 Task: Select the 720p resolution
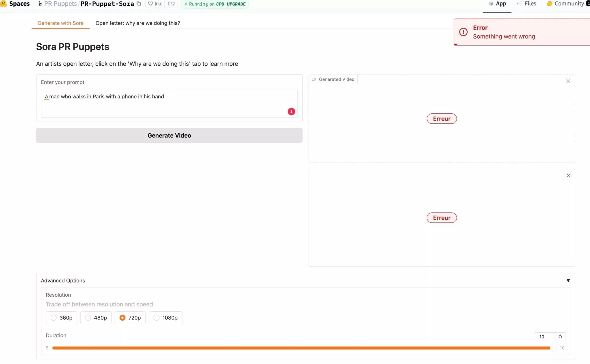point(130,318)
